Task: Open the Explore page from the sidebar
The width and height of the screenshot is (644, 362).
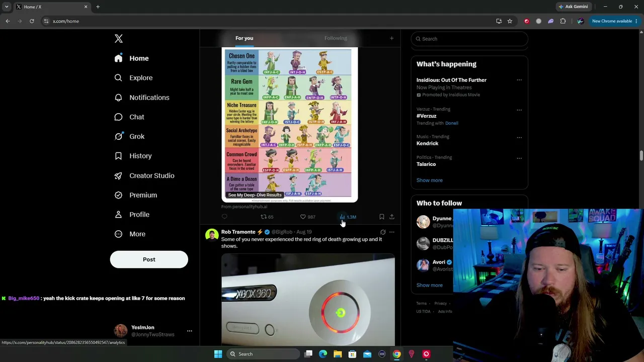Action: [x=133, y=78]
